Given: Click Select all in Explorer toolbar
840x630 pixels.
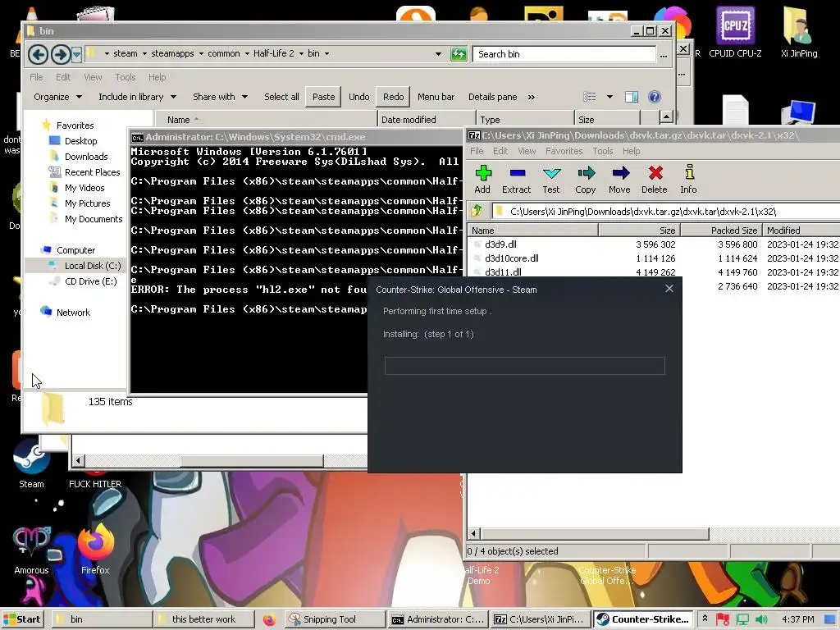Looking at the screenshot, I should coord(281,97).
